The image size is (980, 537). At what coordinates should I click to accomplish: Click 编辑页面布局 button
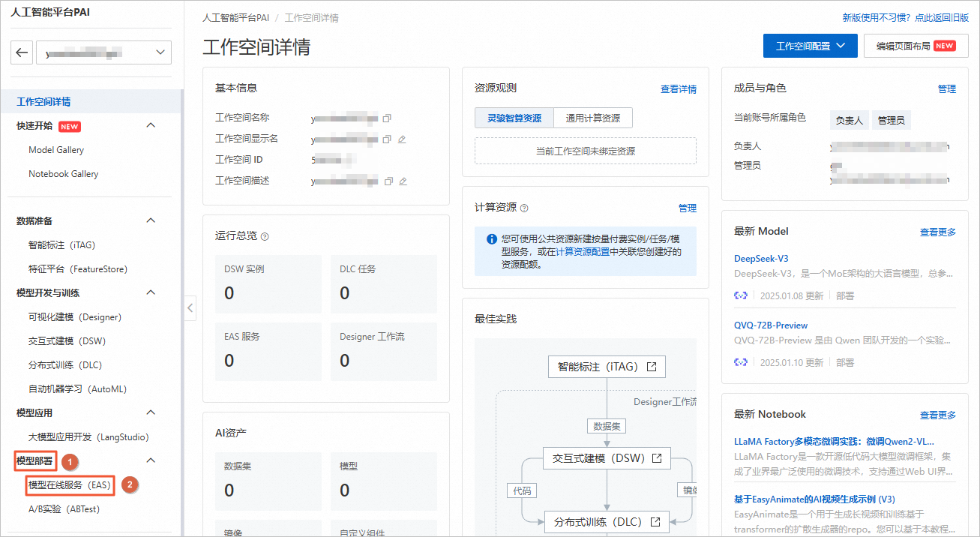(x=916, y=46)
